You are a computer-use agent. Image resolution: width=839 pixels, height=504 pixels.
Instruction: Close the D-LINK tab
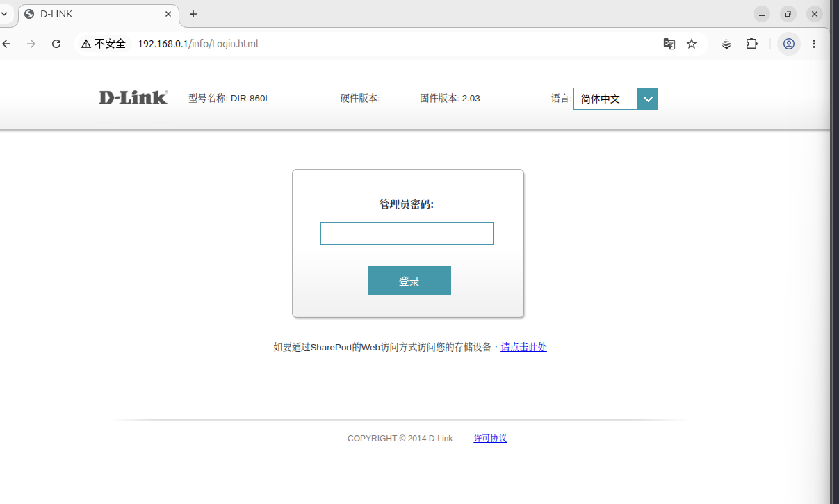[168, 14]
